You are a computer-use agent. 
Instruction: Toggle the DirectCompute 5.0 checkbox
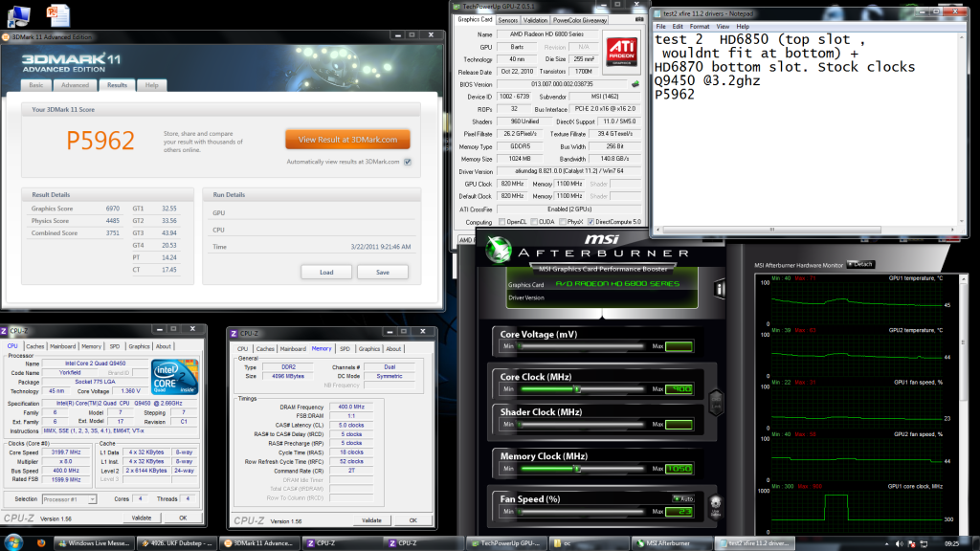(590, 222)
